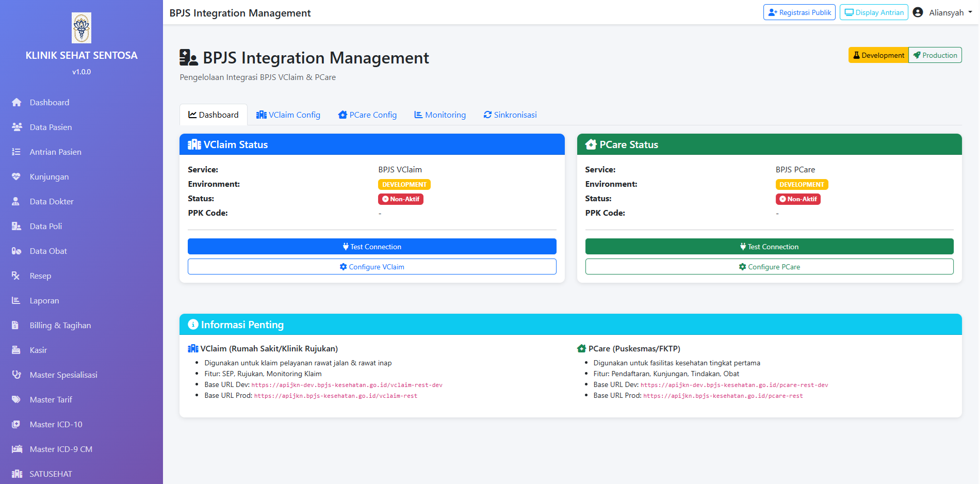Switch to the Monitoring tab
980x484 pixels.
[x=440, y=115]
